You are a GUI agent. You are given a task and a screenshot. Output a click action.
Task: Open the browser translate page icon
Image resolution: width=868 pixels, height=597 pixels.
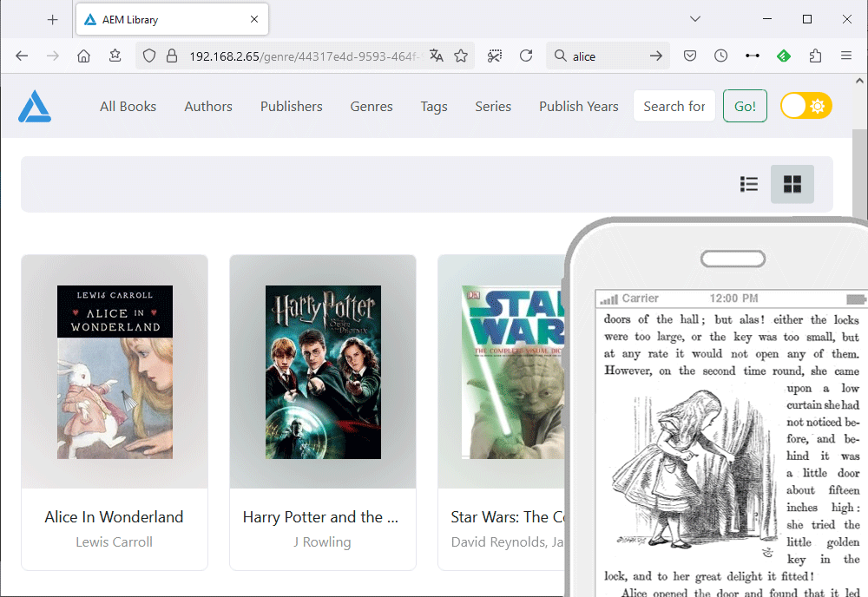click(437, 56)
